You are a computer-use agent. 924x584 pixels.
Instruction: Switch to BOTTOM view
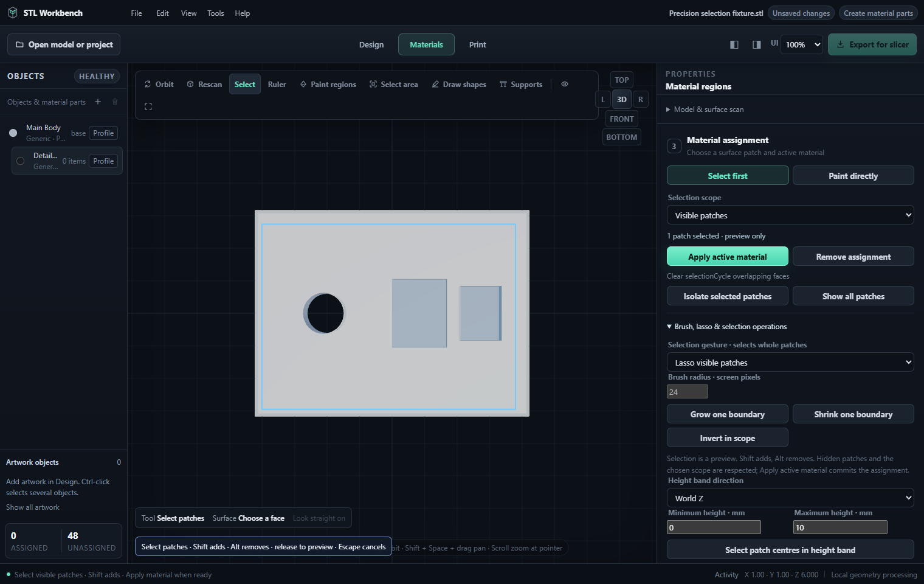coord(622,137)
